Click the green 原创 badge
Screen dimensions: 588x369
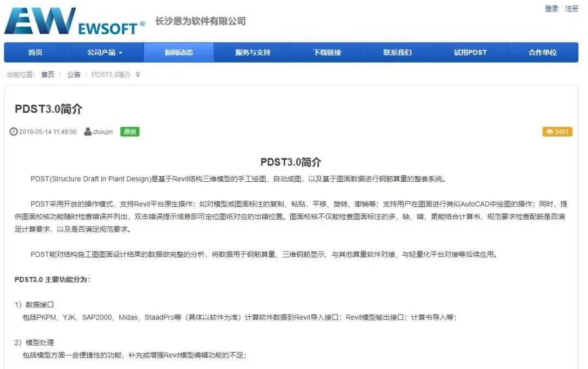[130, 132]
